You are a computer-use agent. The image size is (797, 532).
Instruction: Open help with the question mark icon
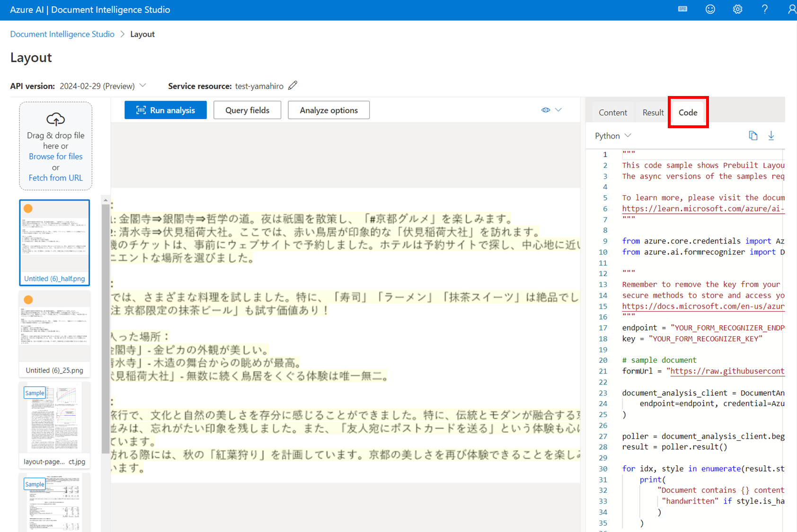coord(765,9)
